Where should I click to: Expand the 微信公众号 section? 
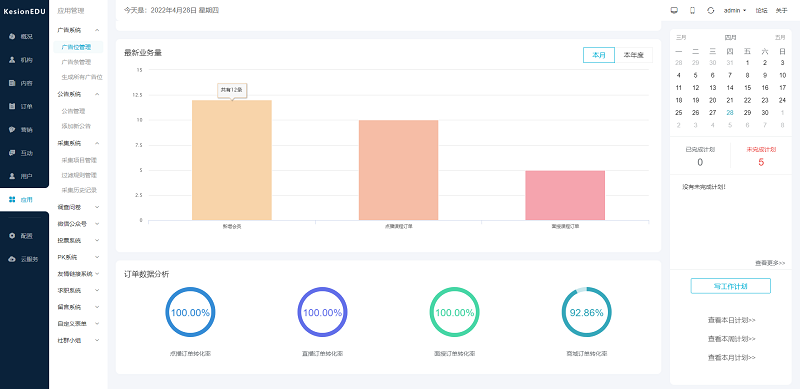pos(78,224)
